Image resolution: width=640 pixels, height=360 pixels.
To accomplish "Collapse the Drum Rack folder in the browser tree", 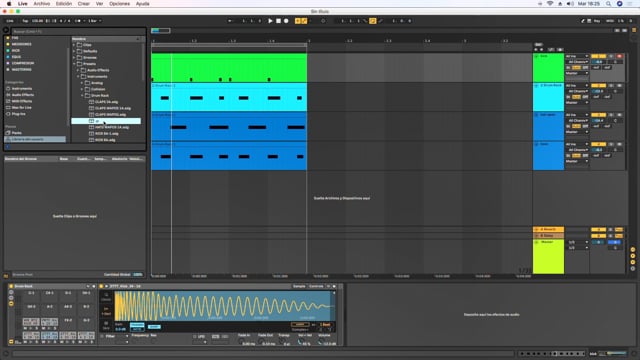I will [x=82, y=96].
